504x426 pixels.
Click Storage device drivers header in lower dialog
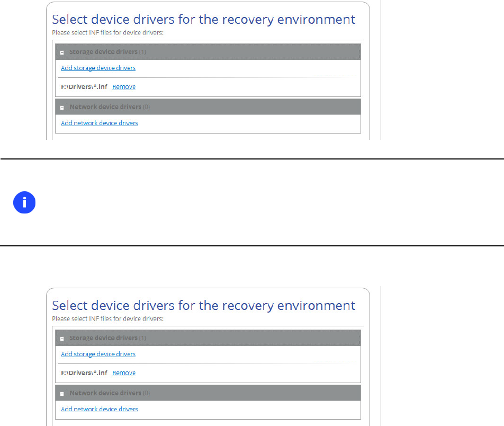pos(103,338)
